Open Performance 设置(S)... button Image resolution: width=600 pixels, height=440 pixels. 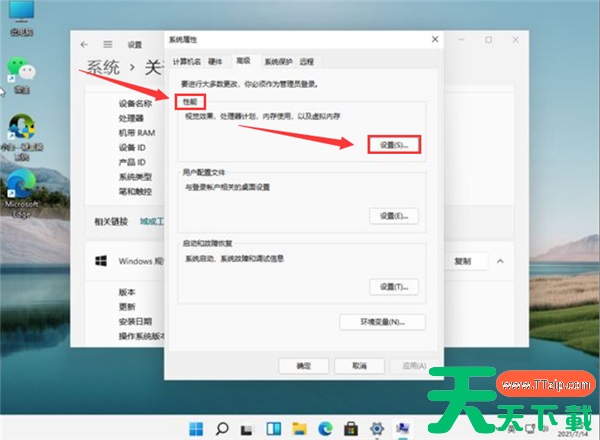tap(394, 145)
